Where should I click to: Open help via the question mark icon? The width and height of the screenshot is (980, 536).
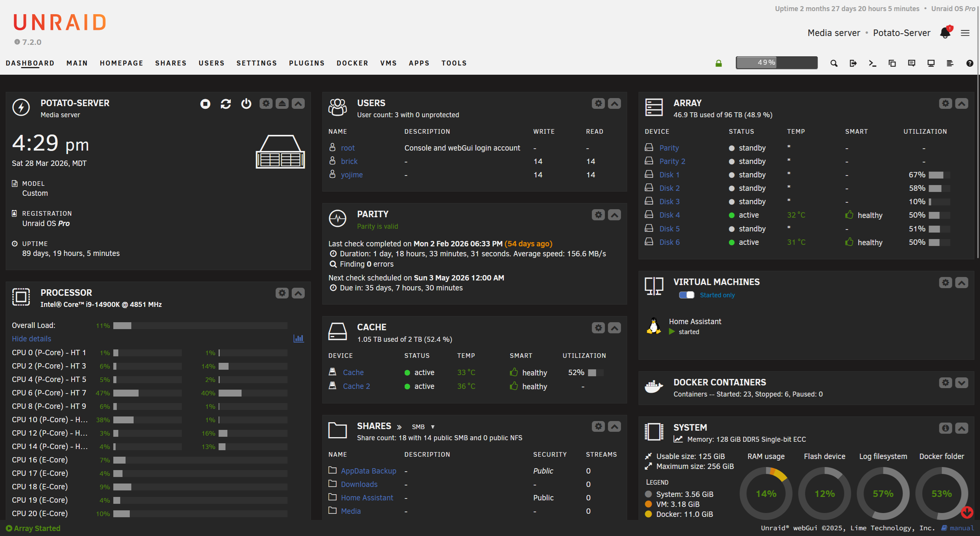970,63
